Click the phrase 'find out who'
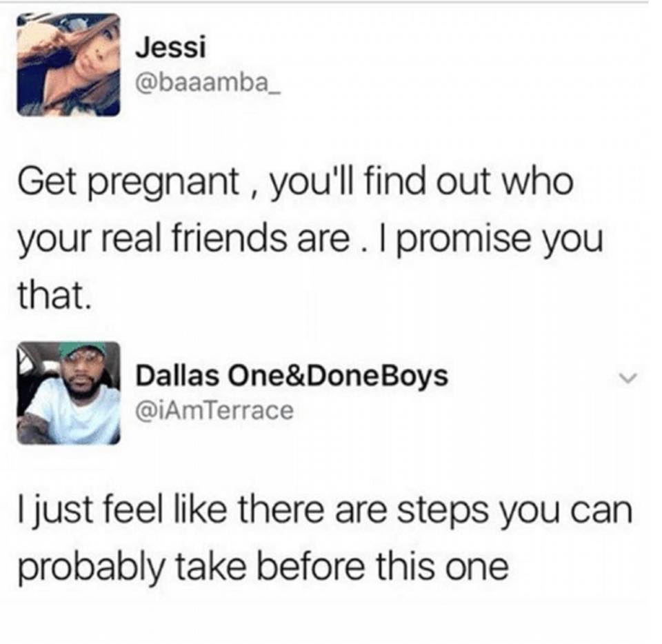This screenshot has width=662, height=644. coord(468,182)
